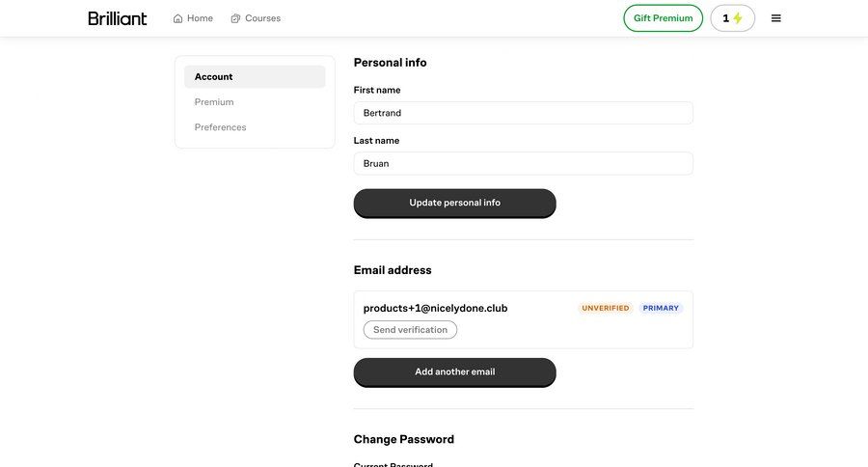
Task: Click the Home house icon
Action: [x=177, y=18]
